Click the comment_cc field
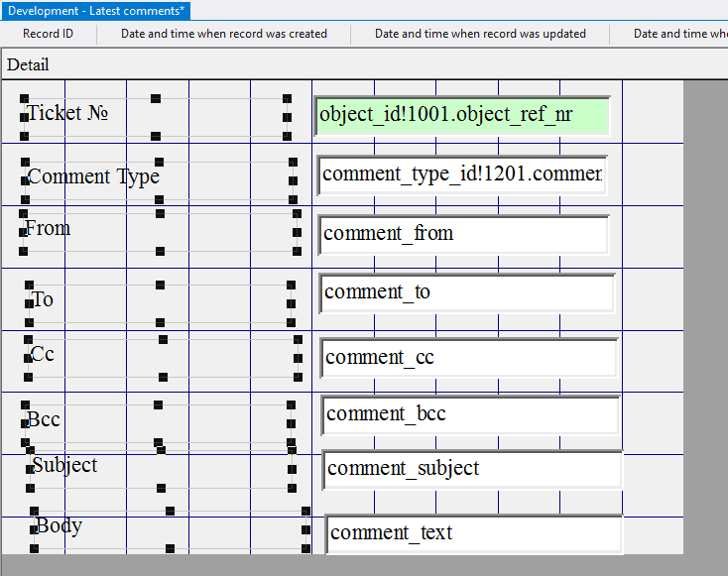 coord(468,358)
